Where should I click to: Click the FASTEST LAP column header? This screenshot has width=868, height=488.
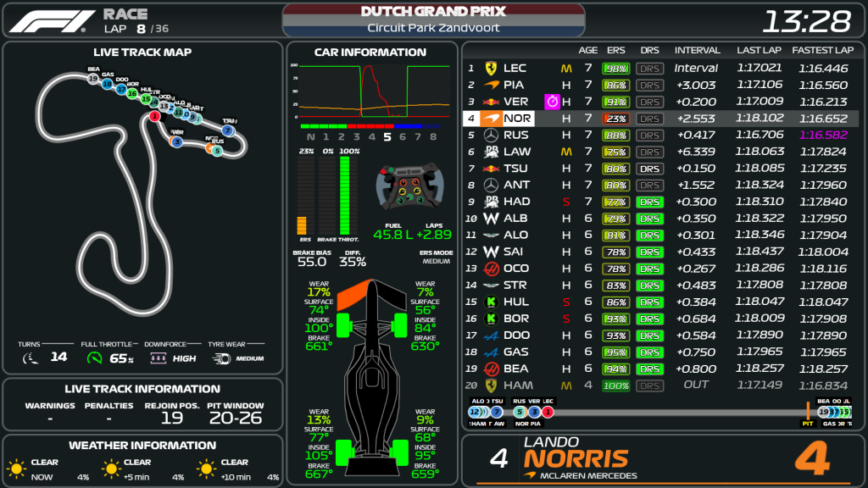point(822,50)
